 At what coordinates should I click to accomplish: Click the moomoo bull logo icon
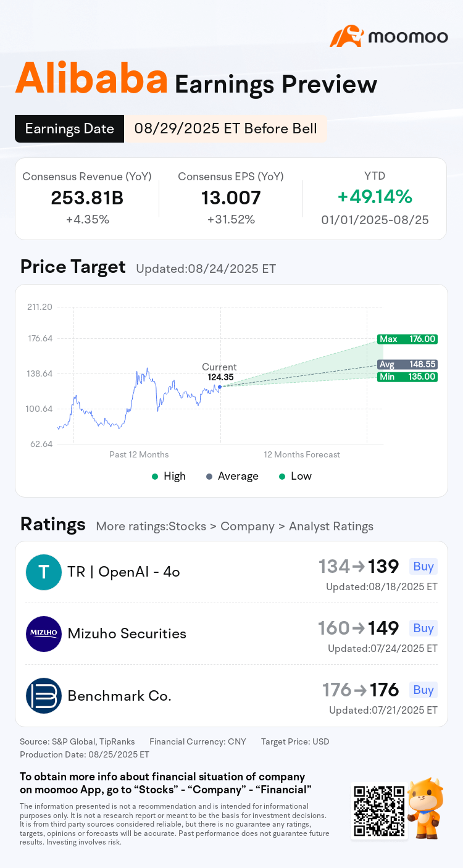pyautogui.click(x=346, y=36)
